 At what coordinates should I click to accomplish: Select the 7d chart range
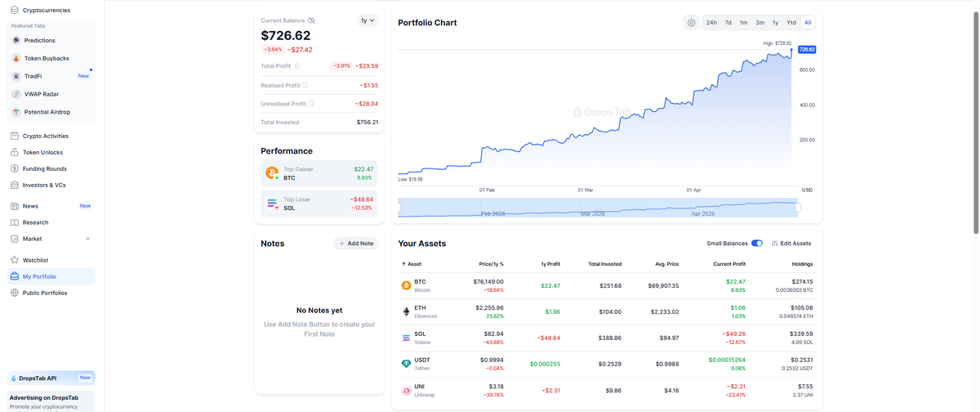point(728,23)
